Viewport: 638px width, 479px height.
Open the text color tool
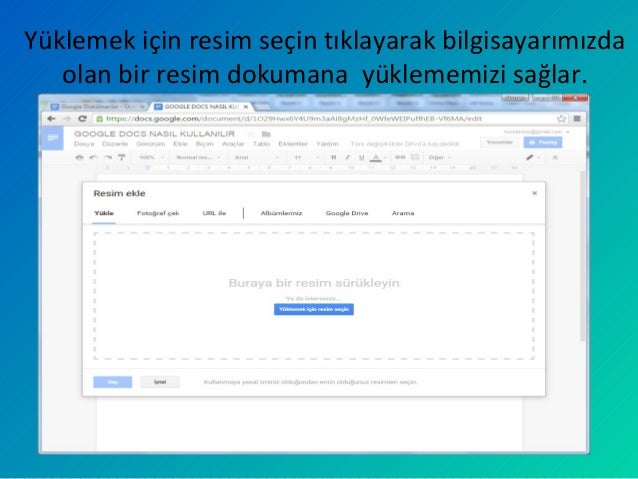(376, 157)
